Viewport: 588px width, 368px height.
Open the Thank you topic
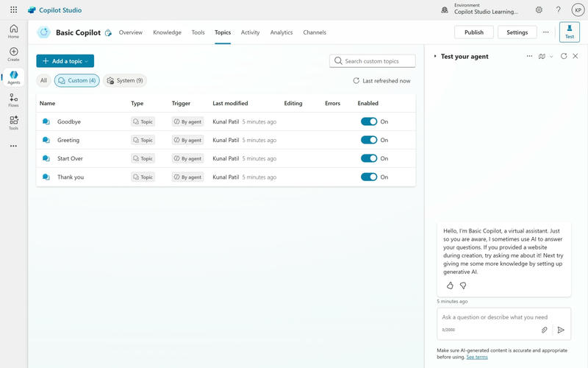[x=71, y=177]
